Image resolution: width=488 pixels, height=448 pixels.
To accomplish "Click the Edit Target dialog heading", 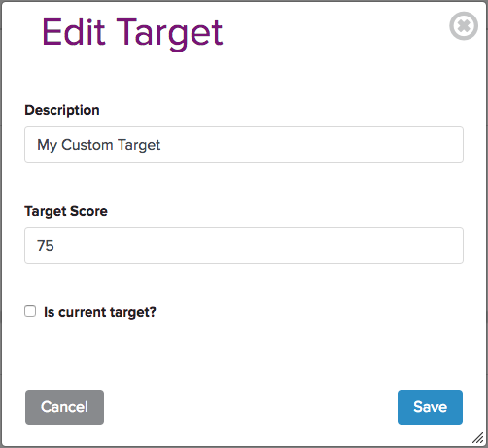I will point(132,33).
